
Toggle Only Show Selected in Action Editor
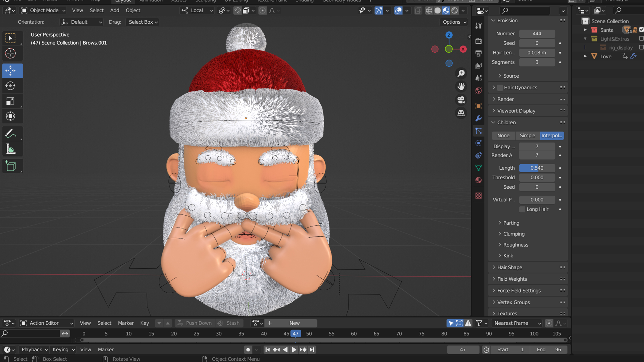(451, 323)
